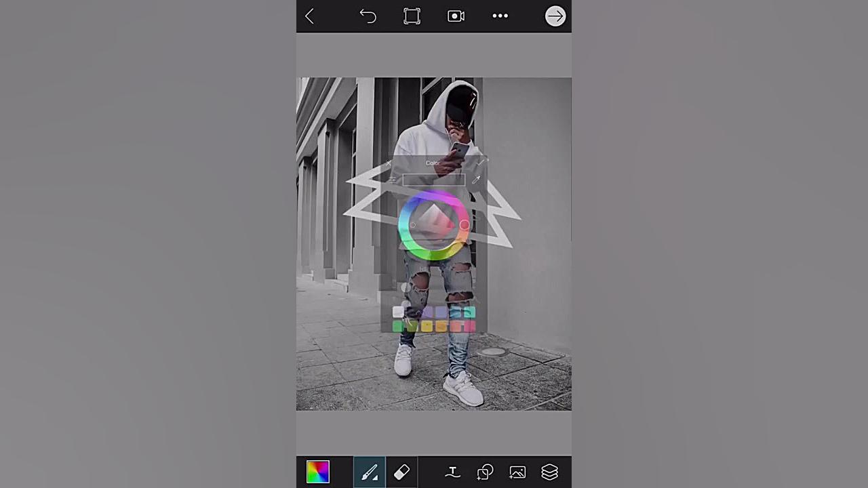Pick the white preset swatch
Viewport: 868px width, 488px height.
(x=398, y=312)
